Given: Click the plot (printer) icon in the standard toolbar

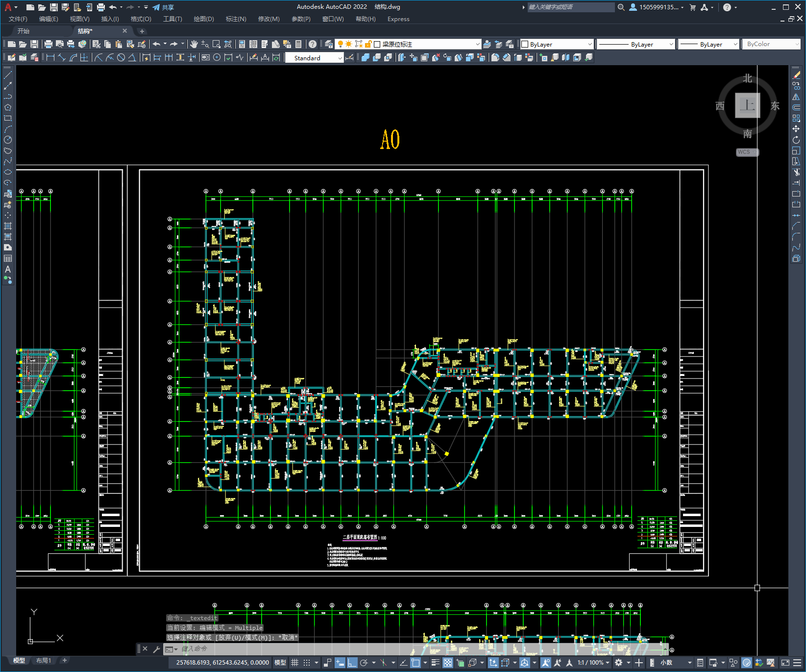Looking at the screenshot, I should 49,44.
